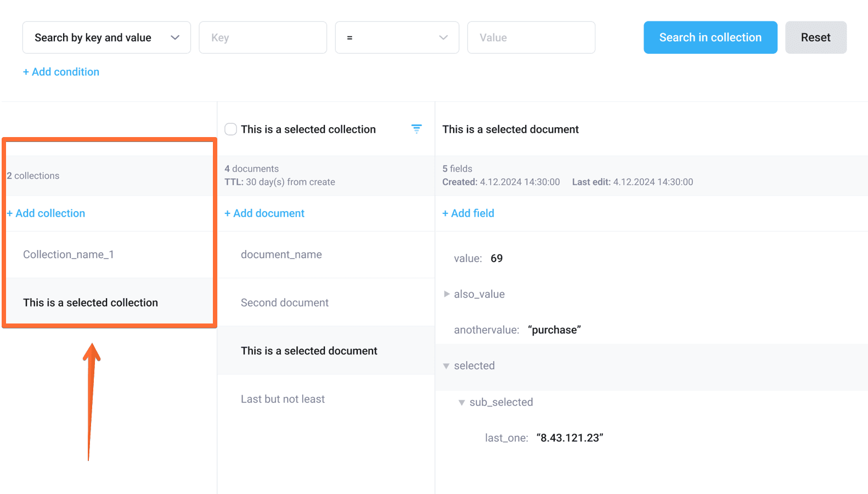Click the Add condition link
This screenshot has height=494, width=868.
[x=61, y=72]
